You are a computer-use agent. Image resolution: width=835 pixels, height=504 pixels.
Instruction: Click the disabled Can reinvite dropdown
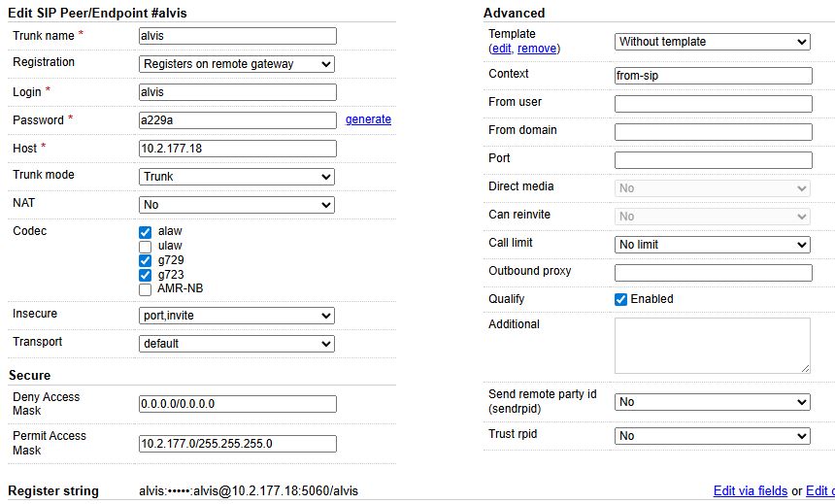[712, 217]
